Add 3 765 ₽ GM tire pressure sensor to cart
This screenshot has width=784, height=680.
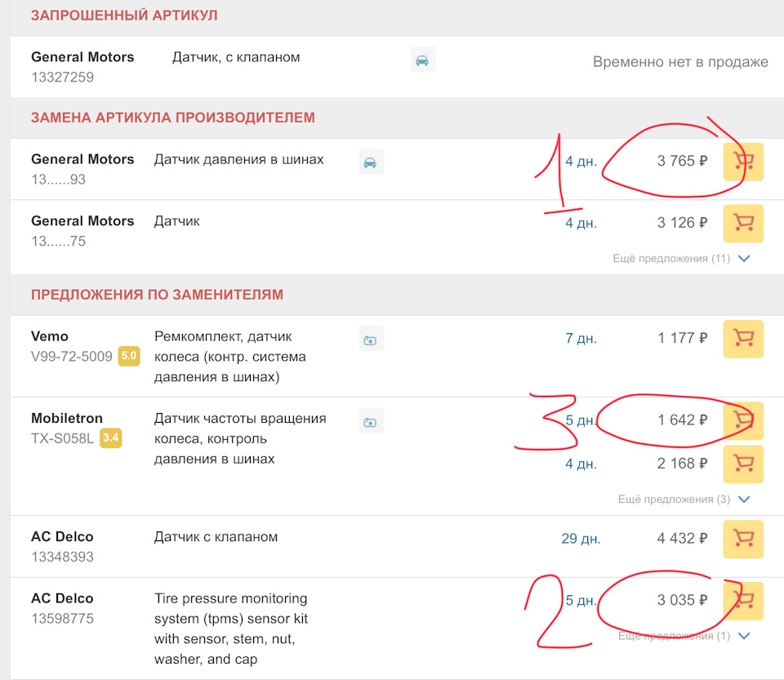click(x=743, y=161)
